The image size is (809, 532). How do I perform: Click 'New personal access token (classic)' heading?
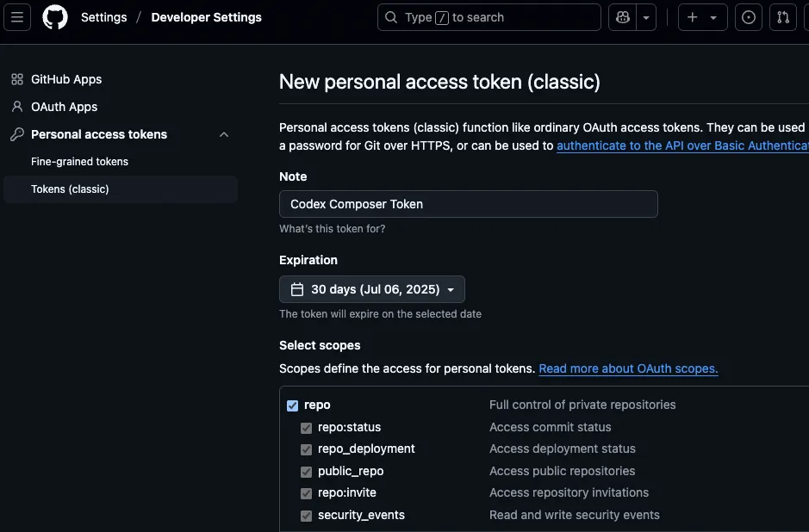(439, 82)
